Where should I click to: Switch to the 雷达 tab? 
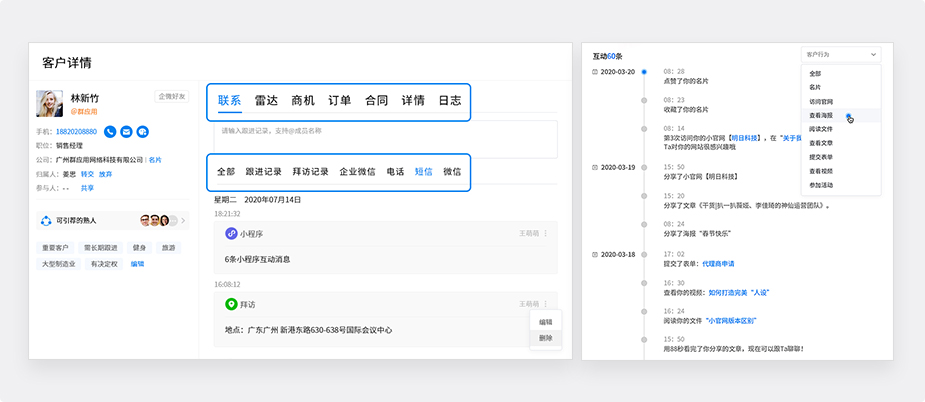[x=266, y=101]
